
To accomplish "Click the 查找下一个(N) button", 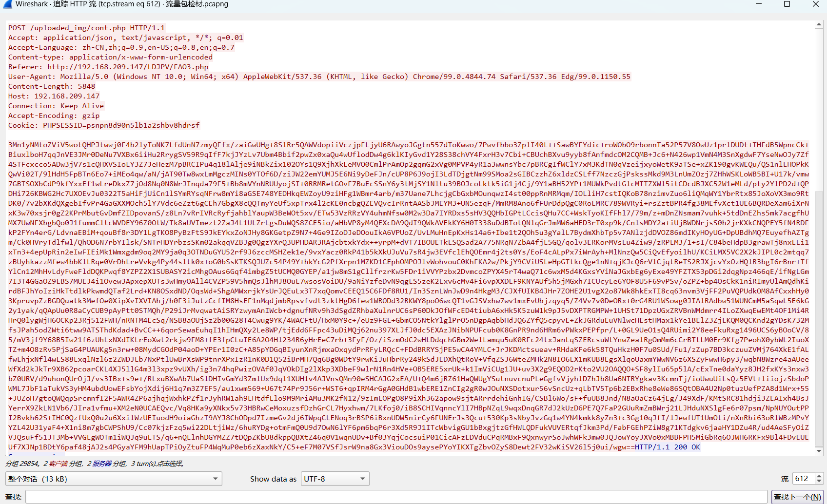I will (x=797, y=497).
